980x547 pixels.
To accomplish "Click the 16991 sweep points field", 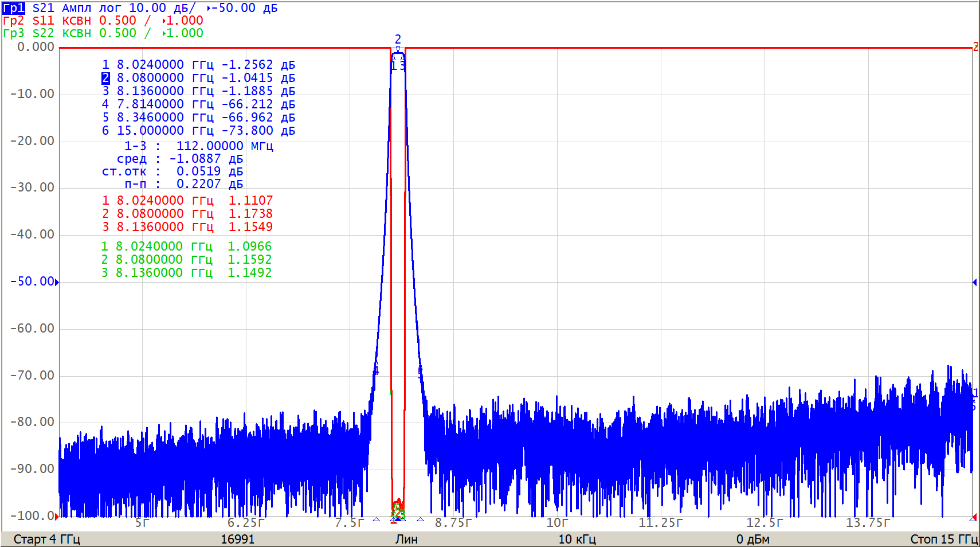I will pos(237,539).
